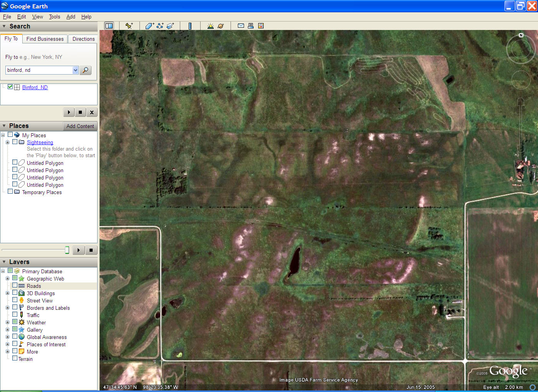Switch to Find Businesses tab

click(x=45, y=39)
